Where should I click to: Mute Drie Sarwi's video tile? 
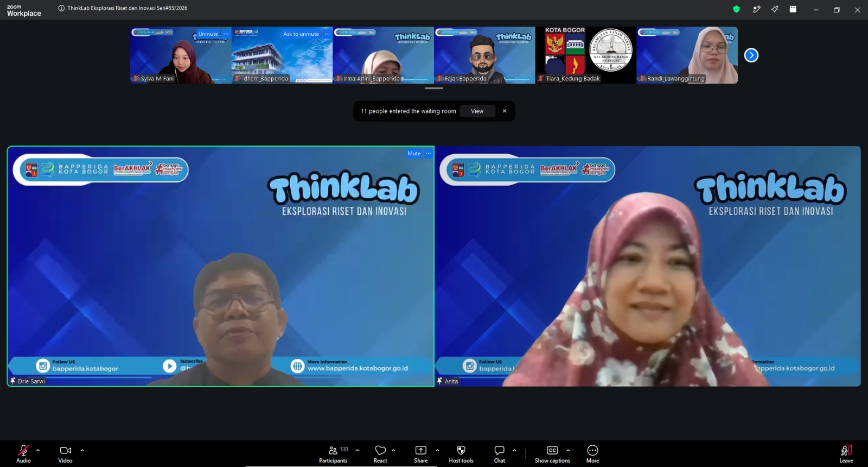point(414,153)
